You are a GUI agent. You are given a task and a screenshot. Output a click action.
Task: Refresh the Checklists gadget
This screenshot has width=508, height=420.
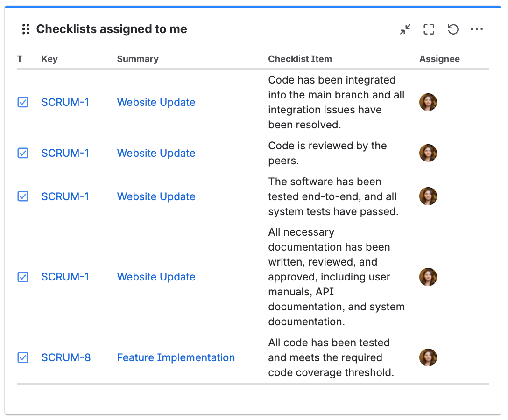453,29
